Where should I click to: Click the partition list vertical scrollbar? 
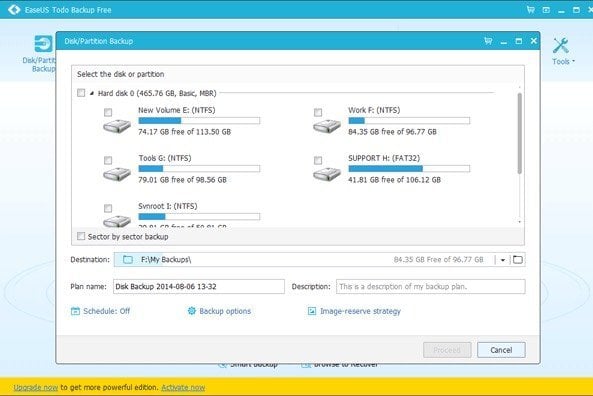(x=520, y=133)
